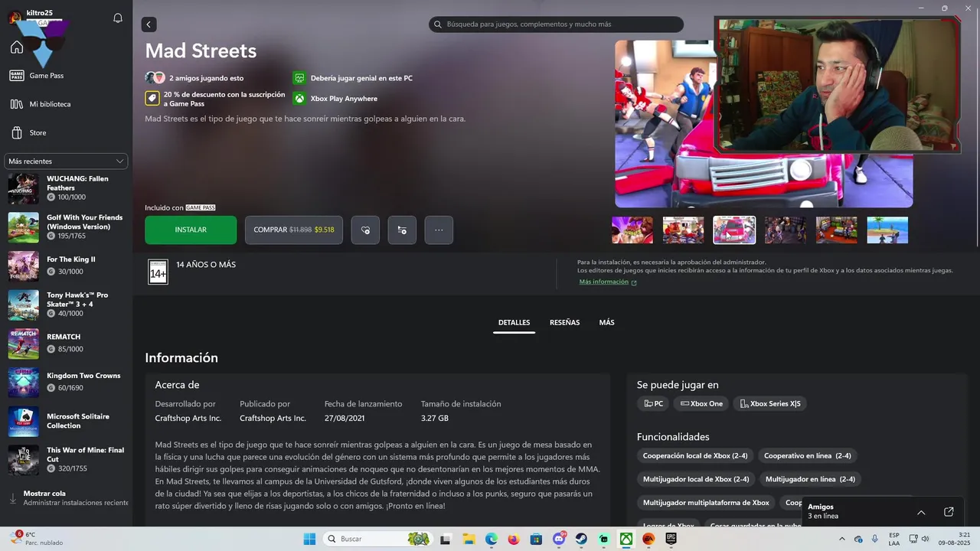The height and width of the screenshot is (551, 980).
Task: Open the more options ellipsis button
Action: (x=439, y=230)
